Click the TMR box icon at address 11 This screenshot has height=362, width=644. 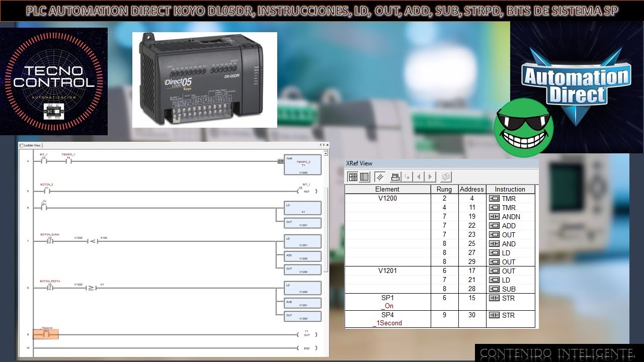click(x=494, y=208)
